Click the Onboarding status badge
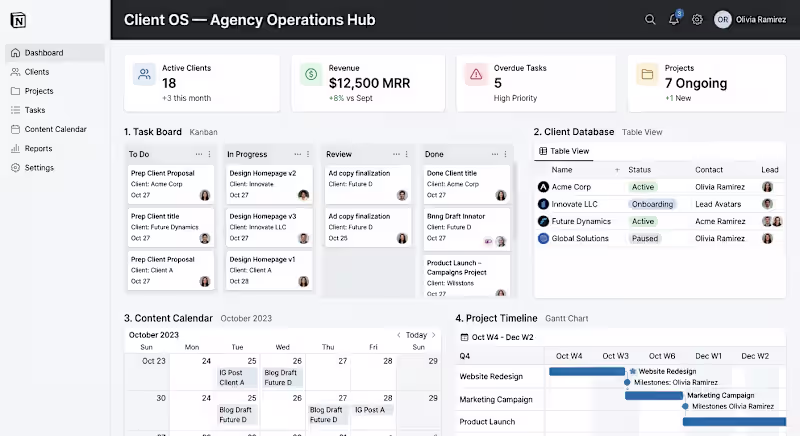The image size is (800, 436). 652,204
